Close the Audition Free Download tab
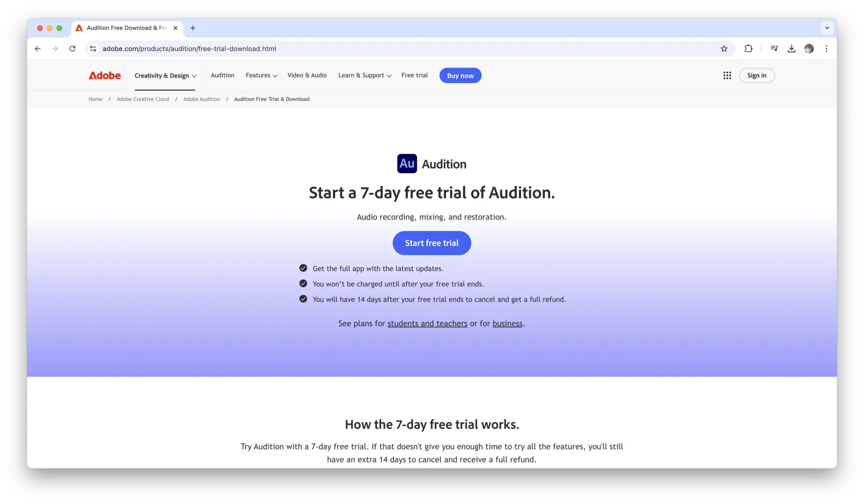Image resolution: width=864 pixels, height=504 pixels. (x=175, y=28)
